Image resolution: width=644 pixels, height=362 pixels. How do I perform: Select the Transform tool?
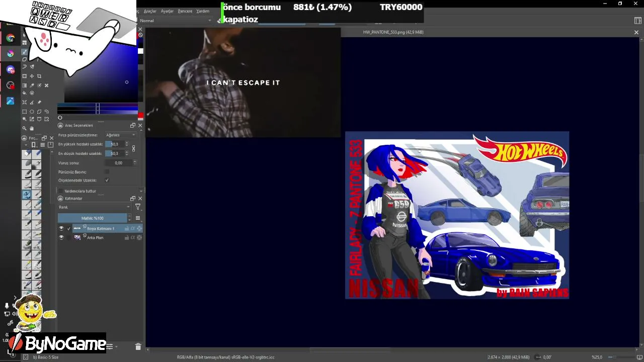coord(24,76)
